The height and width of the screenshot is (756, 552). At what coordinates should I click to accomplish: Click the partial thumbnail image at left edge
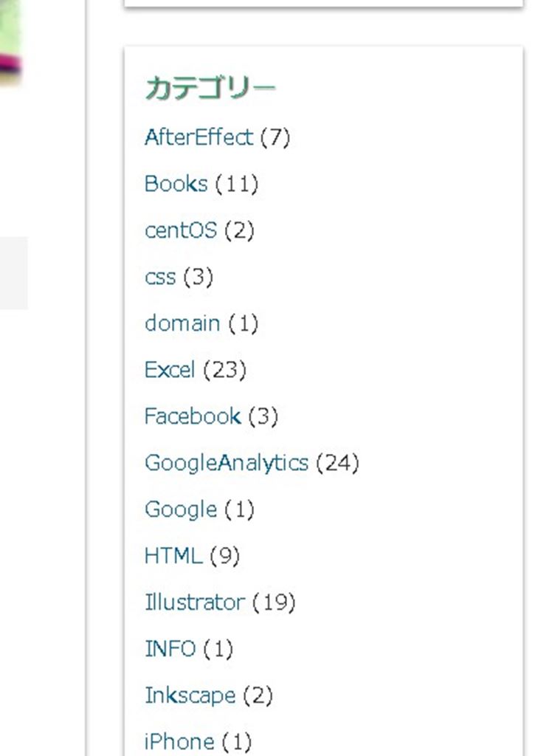click(x=10, y=41)
